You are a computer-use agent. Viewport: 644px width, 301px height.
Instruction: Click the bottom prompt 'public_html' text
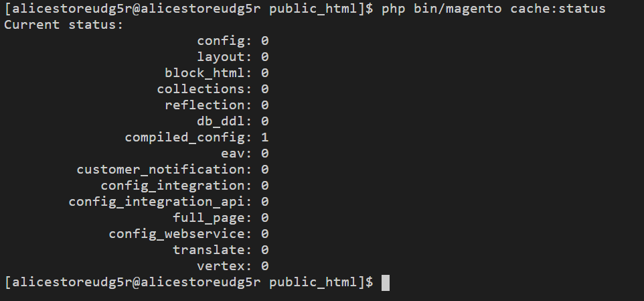(313, 282)
